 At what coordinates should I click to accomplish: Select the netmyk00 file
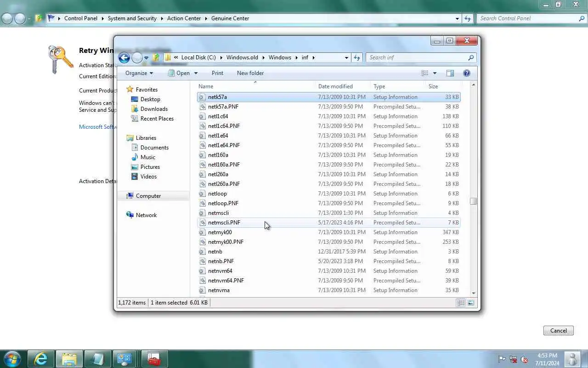[328, 232]
